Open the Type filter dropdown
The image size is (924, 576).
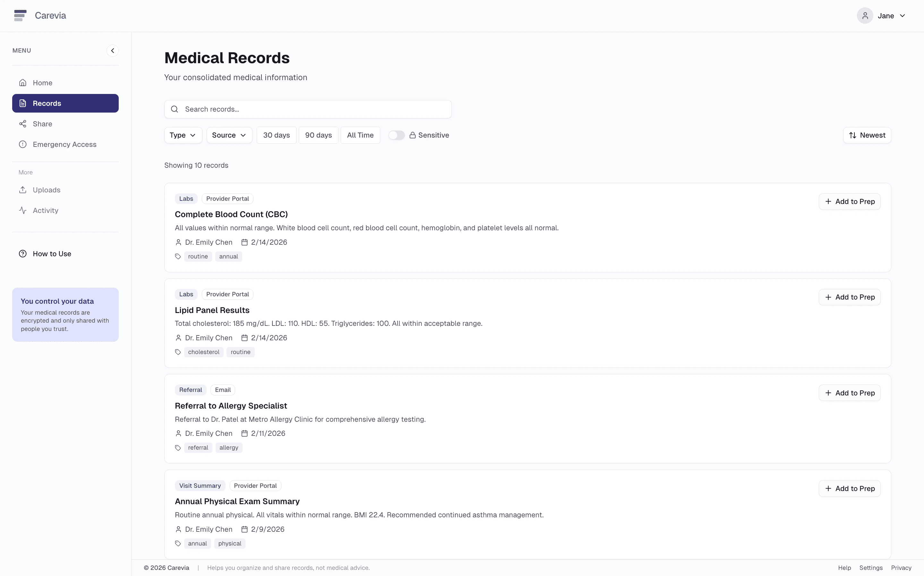tap(183, 135)
